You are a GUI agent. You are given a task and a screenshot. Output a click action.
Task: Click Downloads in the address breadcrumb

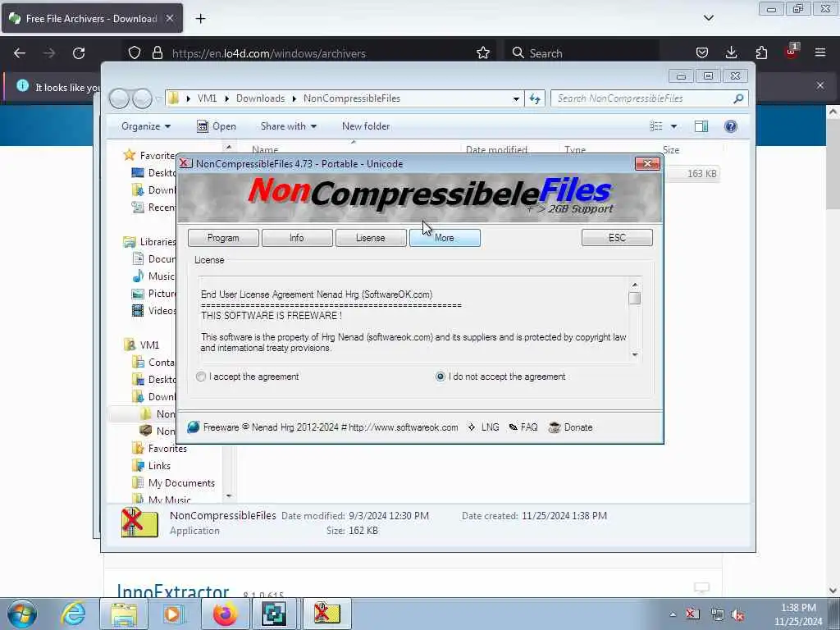[x=260, y=98]
